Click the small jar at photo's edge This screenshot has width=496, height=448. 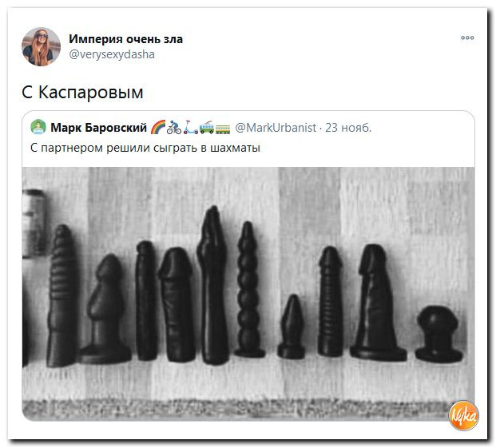[x=34, y=224]
